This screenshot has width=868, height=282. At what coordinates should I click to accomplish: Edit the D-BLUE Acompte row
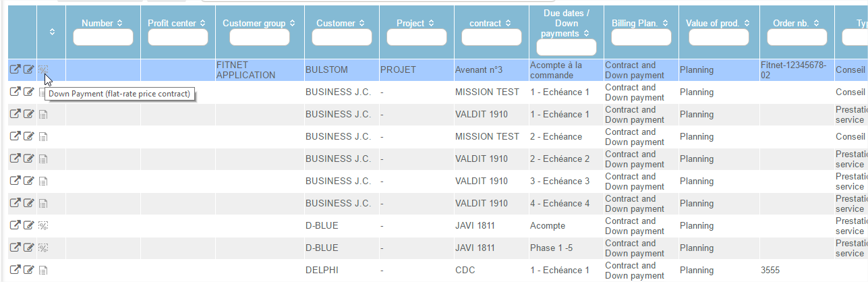tap(28, 225)
